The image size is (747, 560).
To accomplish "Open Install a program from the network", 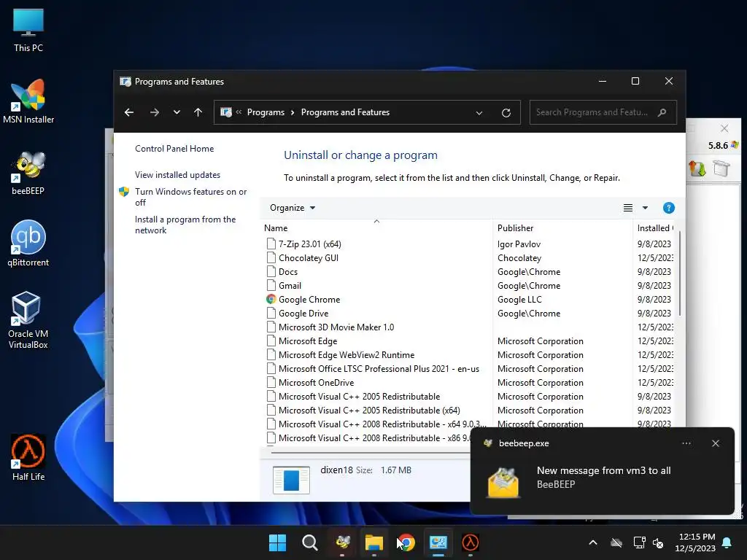I will point(185,225).
